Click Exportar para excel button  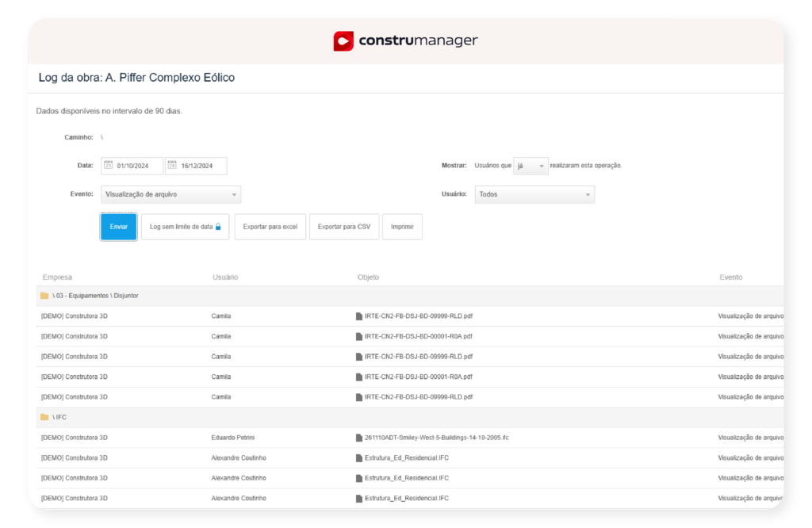coord(270,227)
